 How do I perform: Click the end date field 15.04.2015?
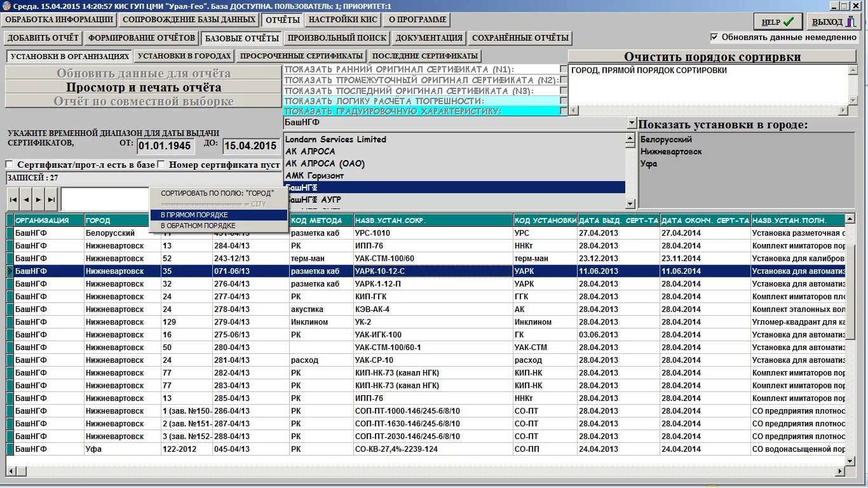click(x=252, y=146)
